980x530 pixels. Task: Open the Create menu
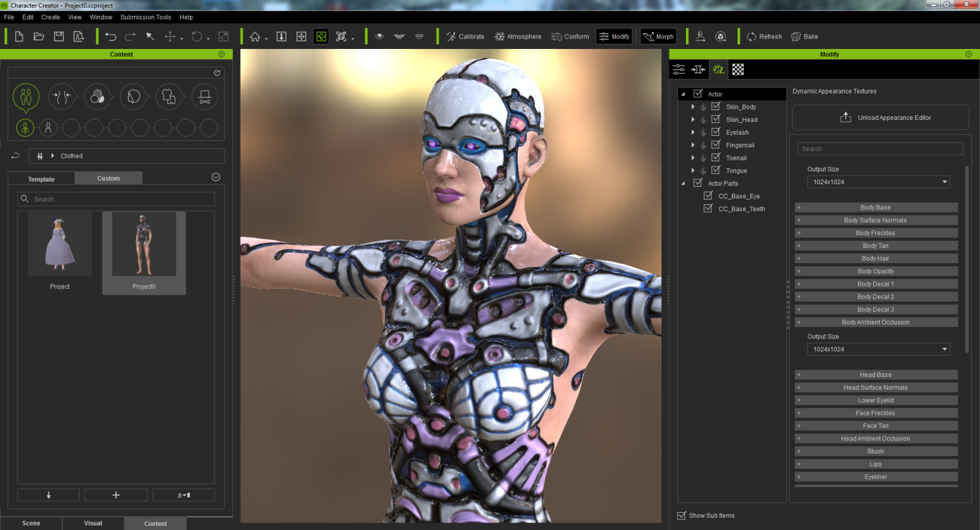click(51, 17)
